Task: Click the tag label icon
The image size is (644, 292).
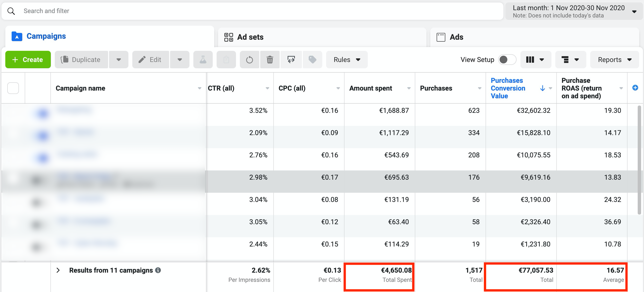Action: (312, 60)
